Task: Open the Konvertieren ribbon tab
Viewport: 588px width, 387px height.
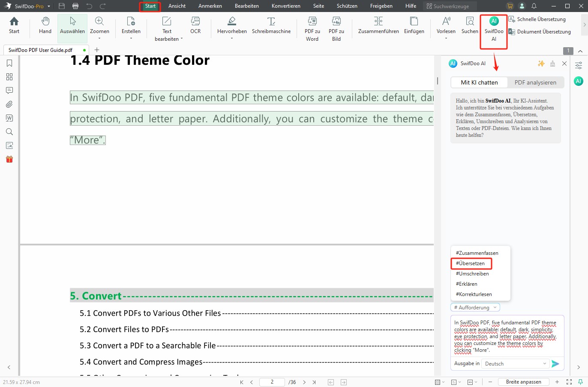Action: [286, 6]
